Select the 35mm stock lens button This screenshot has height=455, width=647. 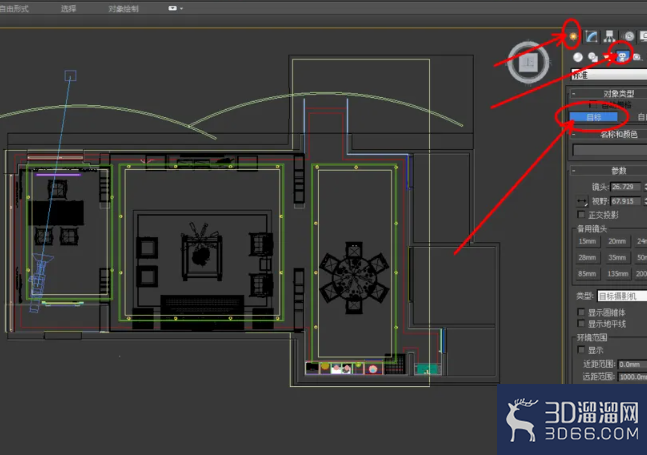[x=617, y=257]
